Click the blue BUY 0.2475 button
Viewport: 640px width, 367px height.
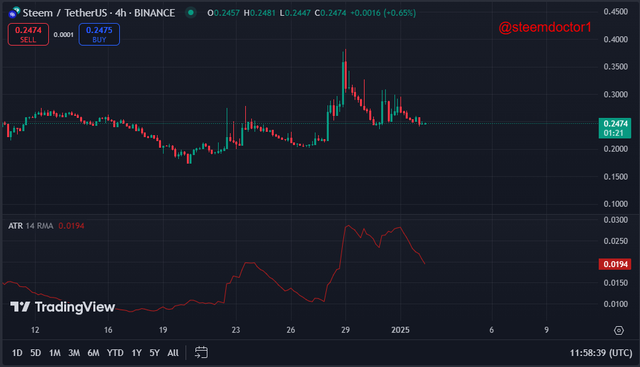(99, 34)
